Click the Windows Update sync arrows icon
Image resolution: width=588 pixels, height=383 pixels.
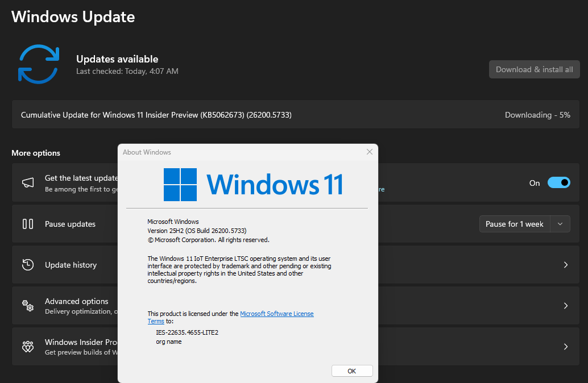point(39,64)
